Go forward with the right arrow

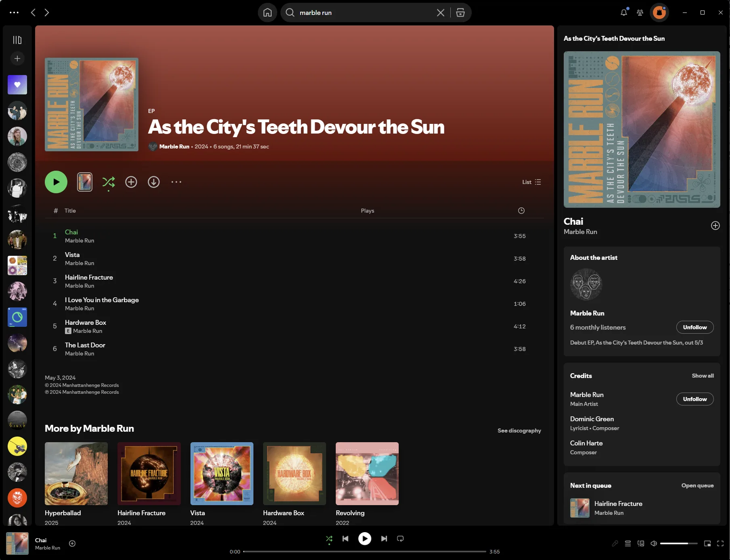[47, 13]
